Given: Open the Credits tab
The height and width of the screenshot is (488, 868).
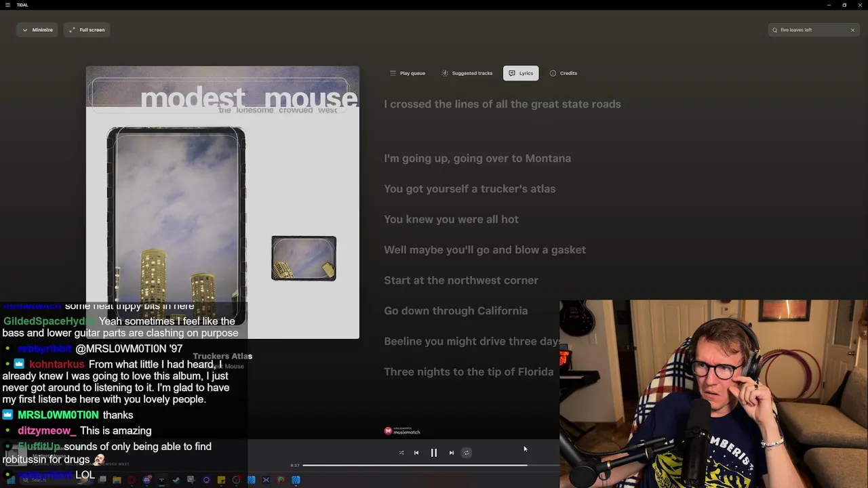Looking at the screenshot, I should point(564,73).
